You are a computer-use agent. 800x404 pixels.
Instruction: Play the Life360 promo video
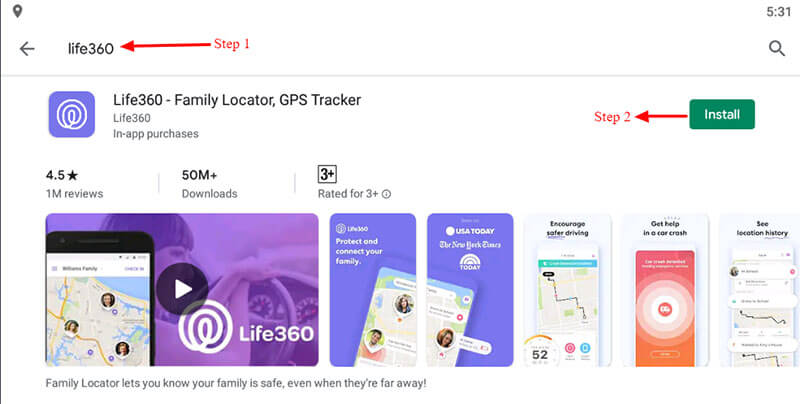pyautogui.click(x=182, y=289)
